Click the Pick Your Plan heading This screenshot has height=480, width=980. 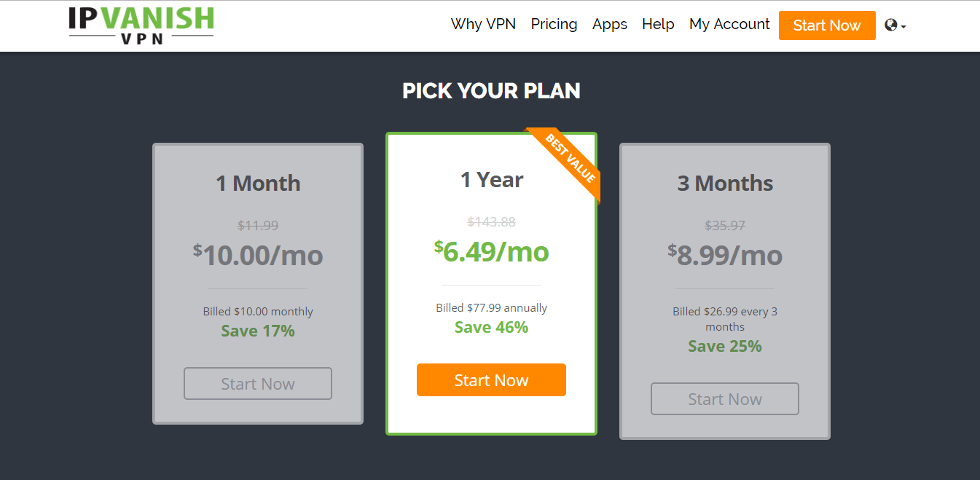492,91
